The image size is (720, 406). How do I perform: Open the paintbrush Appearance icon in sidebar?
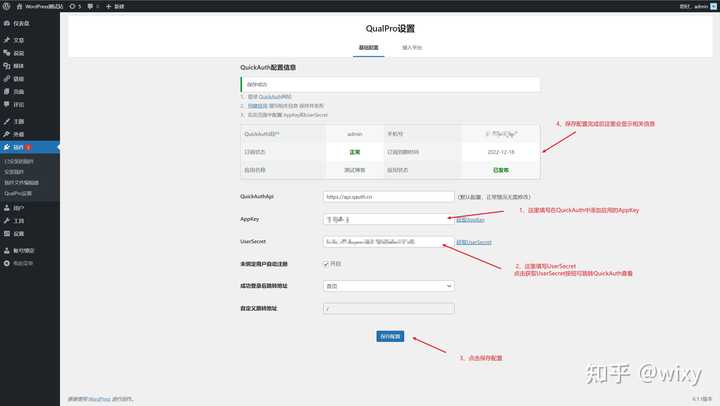click(x=7, y=121)
